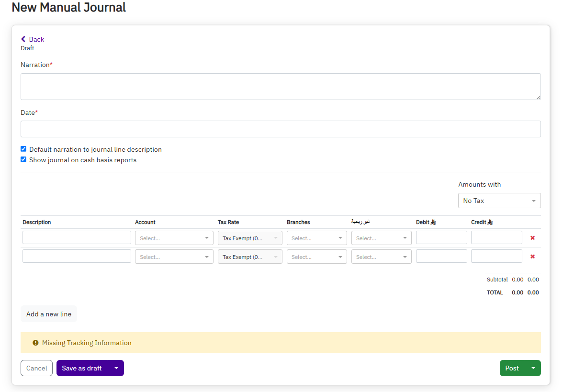Image resolution: width=563 pixels, height=392 pixels.
Task: Save the journal as draft
Action: point(82,368)
